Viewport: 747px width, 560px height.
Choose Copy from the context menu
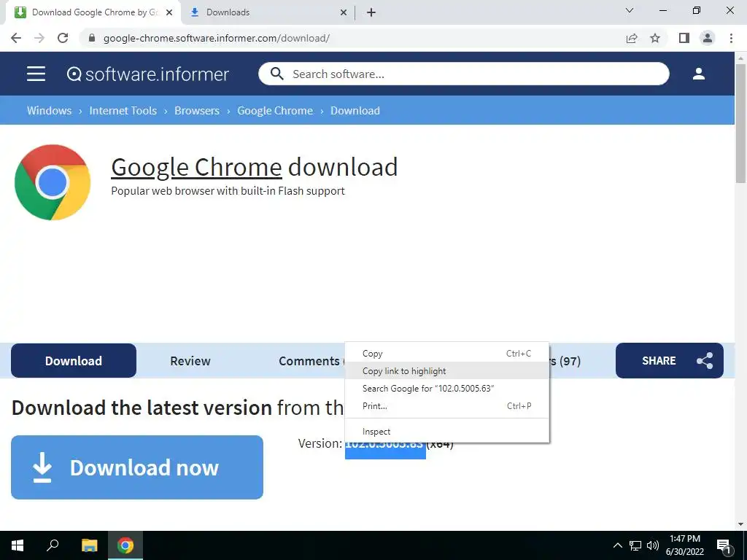447,354
